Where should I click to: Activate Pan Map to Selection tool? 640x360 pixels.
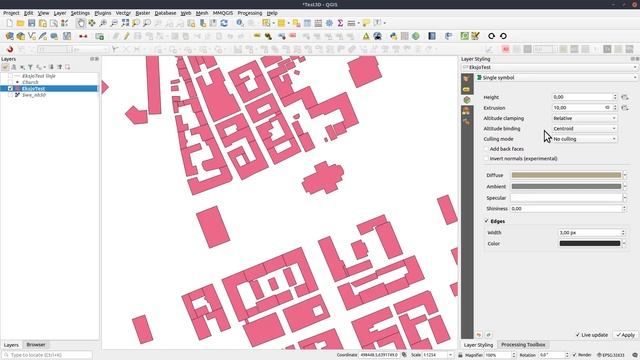point(92,23)
